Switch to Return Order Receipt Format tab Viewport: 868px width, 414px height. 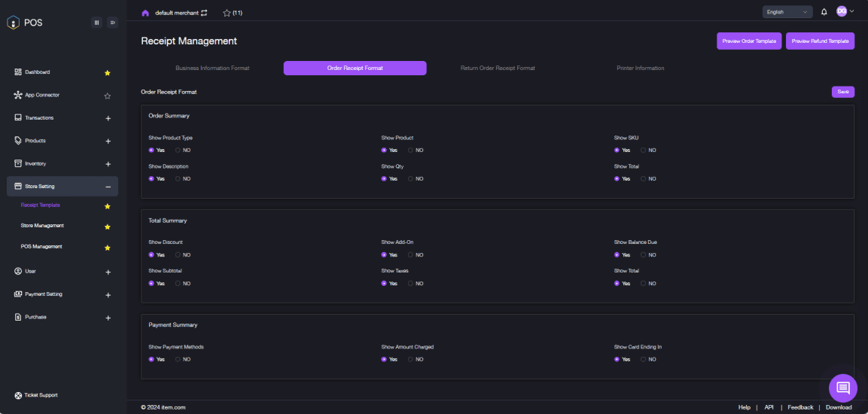coord(498,68)
